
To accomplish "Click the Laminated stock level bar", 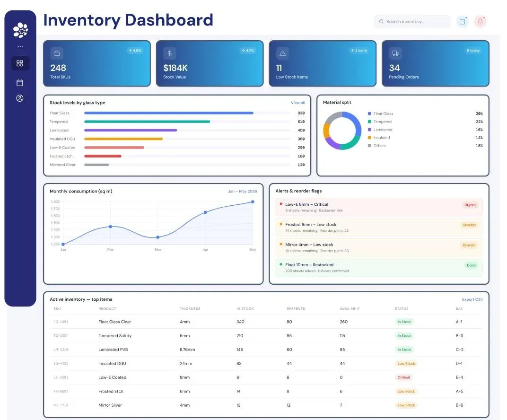I will click(131, 130).
